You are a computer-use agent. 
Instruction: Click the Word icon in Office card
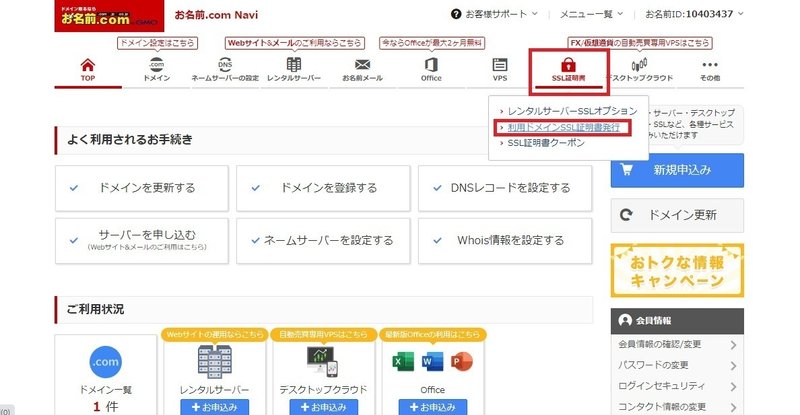pyautogui.click(x=433, y=362)
